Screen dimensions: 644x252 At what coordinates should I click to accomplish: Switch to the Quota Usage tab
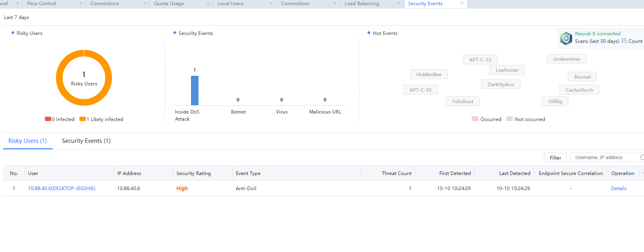click(x=169, y=4)
